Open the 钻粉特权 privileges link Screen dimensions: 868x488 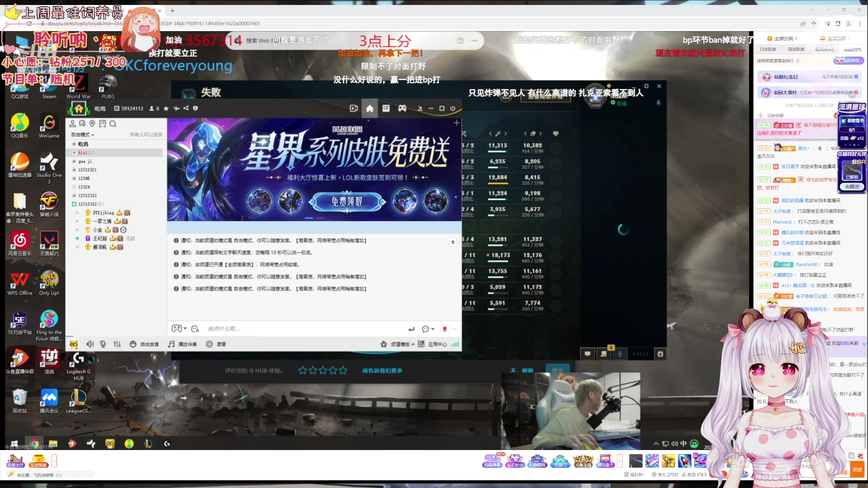[x=849, y=61]
